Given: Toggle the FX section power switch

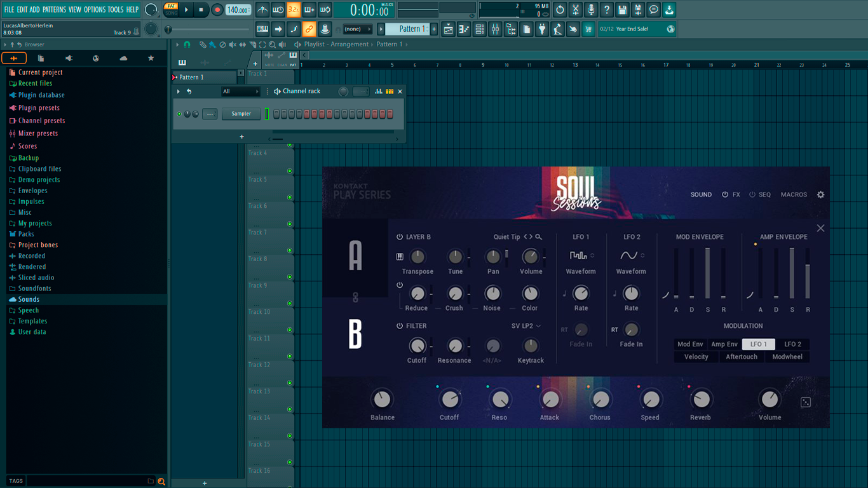Looking at the screenshot, I should [x=725, y=194].
